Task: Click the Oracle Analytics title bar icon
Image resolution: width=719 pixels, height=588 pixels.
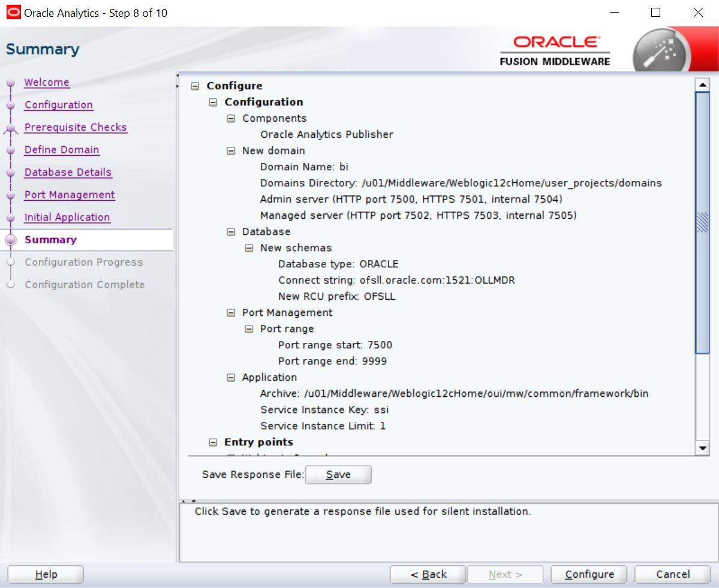Action: tap(13, 13)
